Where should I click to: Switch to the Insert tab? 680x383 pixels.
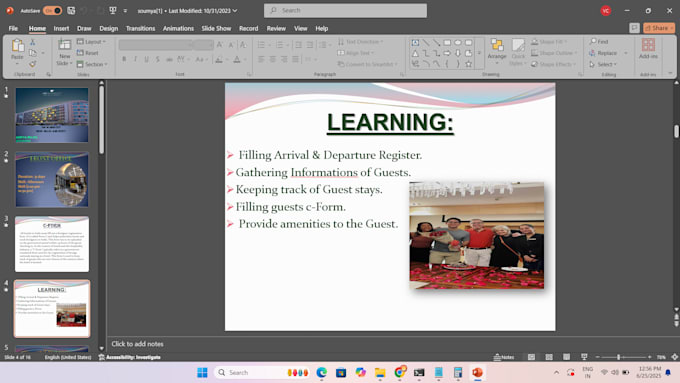(x=61, y=28)
